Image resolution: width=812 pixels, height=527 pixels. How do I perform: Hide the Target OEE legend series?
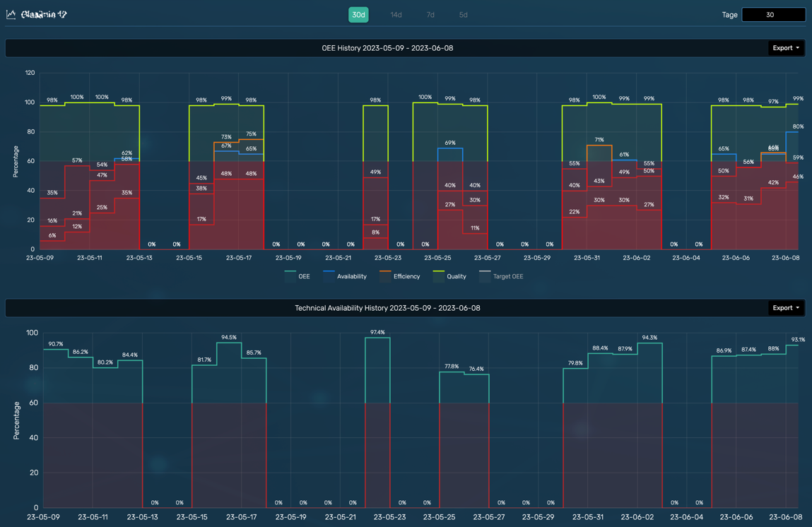tap(501, 276)
